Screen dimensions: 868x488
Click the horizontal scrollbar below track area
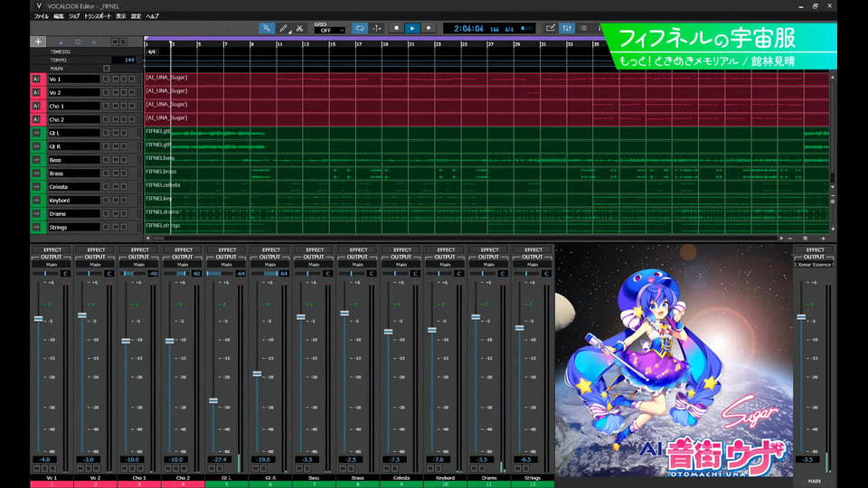(x=463, y=238)
